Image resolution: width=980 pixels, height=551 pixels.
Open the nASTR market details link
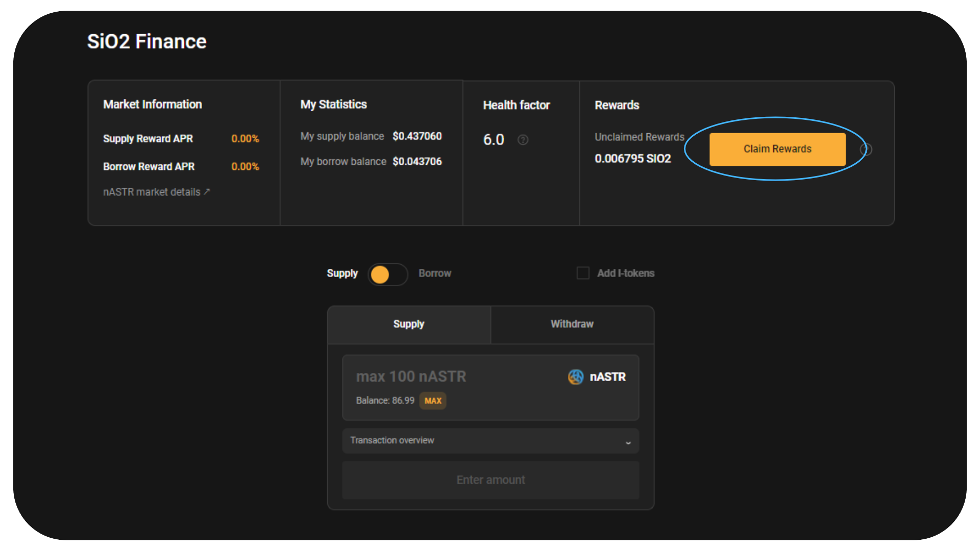click(152, 192)
